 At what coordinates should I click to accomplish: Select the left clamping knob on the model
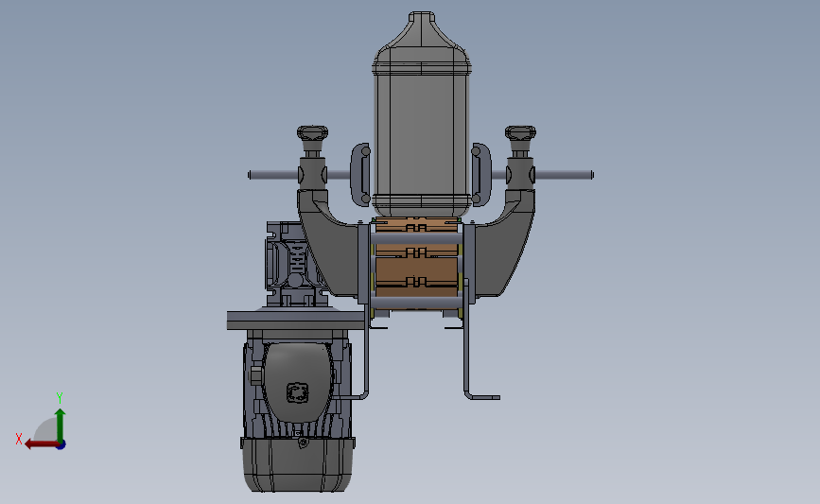[312, 137]
